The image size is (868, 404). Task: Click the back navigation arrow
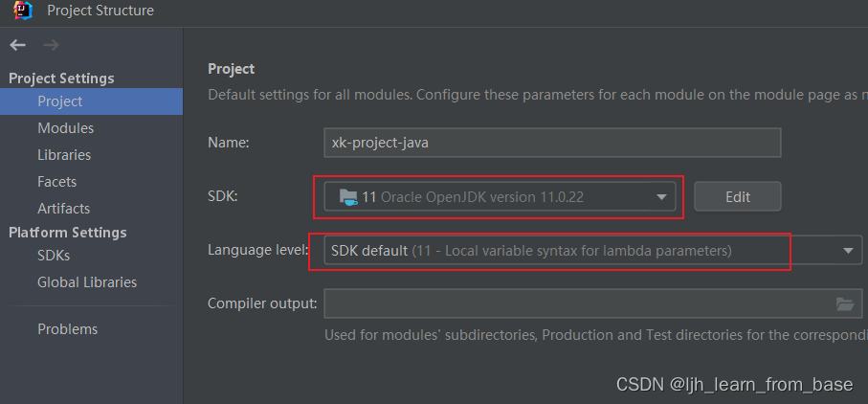click(x=17, y=45)
